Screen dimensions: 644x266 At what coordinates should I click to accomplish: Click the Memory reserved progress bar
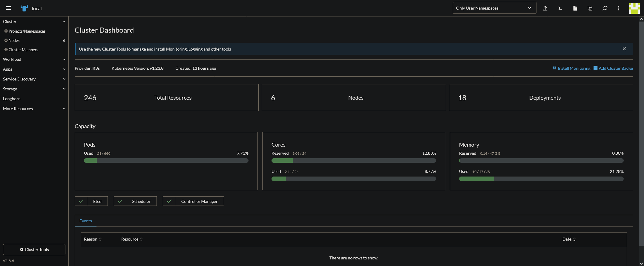coord(541,161)
